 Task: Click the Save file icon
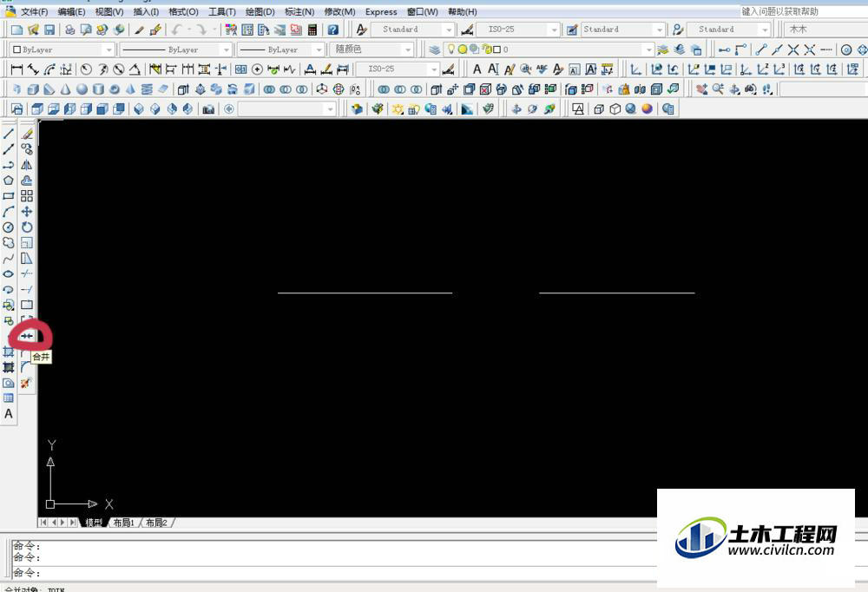(49, 30)
